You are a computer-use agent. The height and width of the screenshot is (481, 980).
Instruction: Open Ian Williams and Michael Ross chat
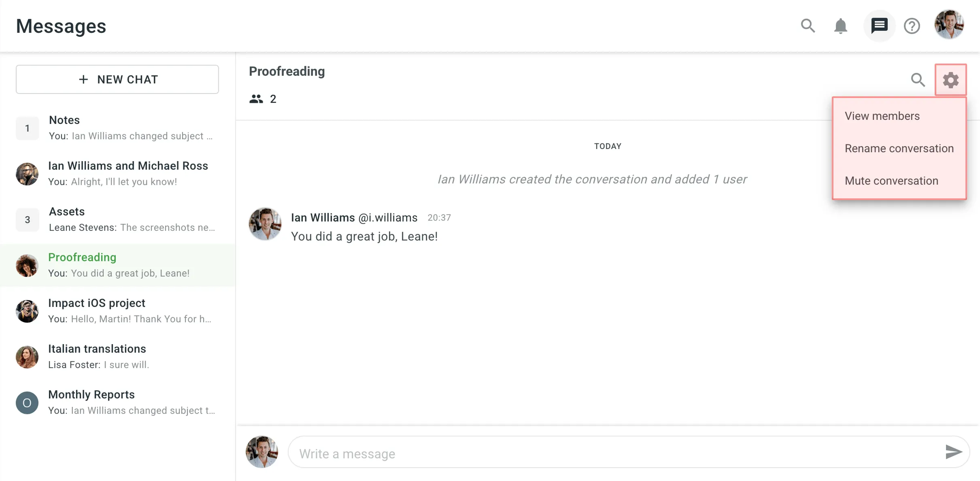(x=117, y=173)
